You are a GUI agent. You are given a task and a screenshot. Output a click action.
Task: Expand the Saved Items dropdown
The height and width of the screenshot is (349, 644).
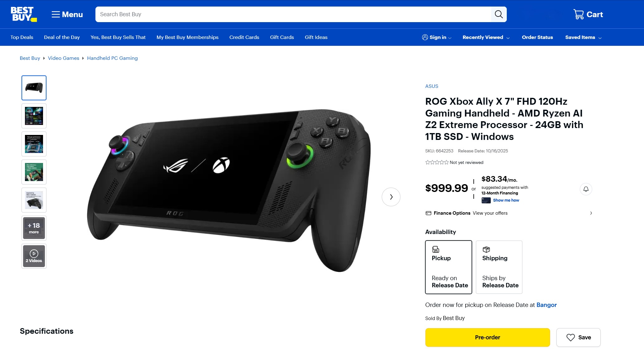click(583, 37)
